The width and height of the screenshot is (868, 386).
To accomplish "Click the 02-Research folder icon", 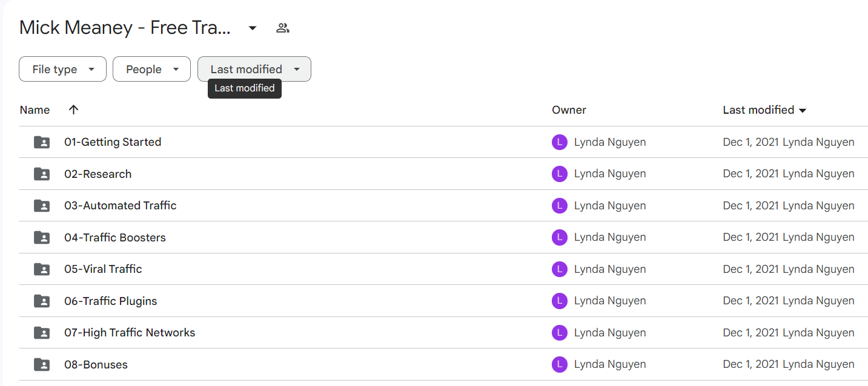I will tap(42, 174).
